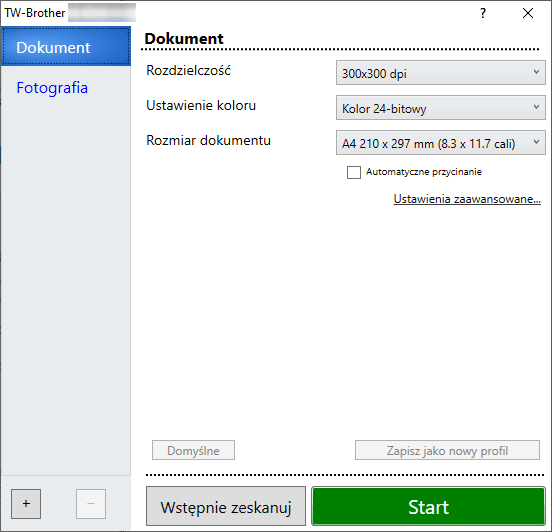Image resolution: width=552 pixels, height=532 pixels.
Task: Click the Domyślne button
Action: point(193,450)
